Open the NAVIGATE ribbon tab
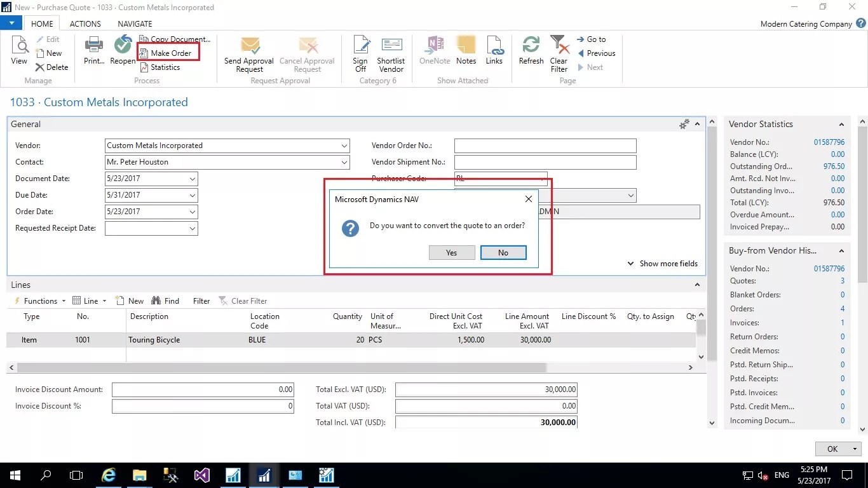 click(x=134, y=24)
